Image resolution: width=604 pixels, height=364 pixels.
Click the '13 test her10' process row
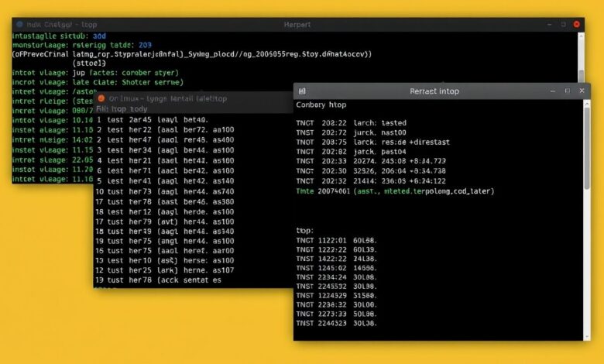(165, 260)
